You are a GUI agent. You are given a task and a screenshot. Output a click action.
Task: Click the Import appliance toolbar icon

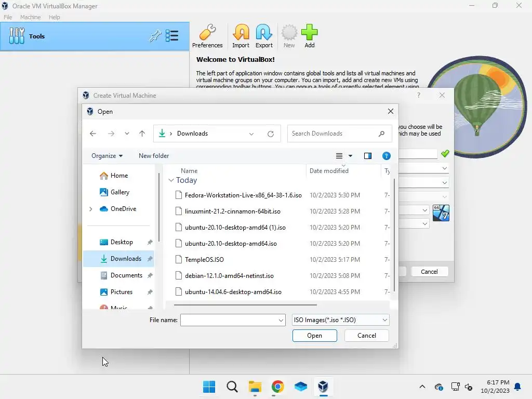pyautogui.click(x=241, y=36)
